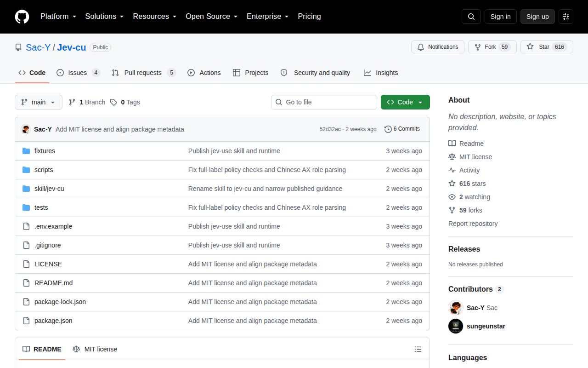Open sungeunstar contributor avatar

456,326
